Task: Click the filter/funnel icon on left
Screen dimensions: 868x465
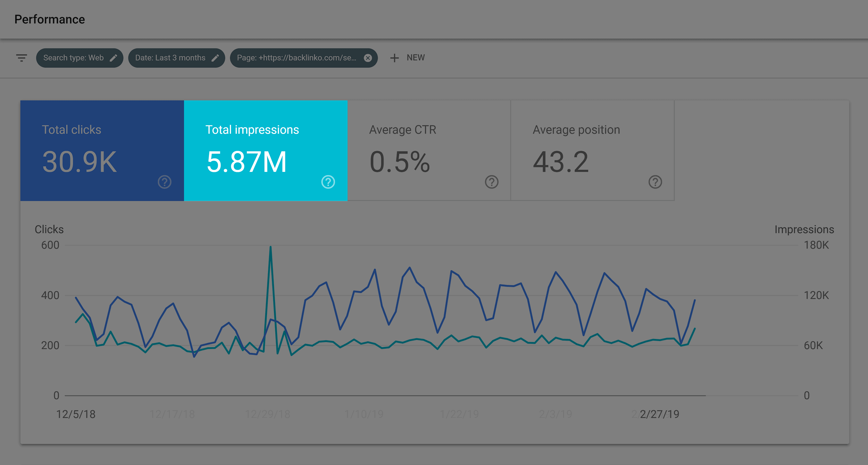Action: [21, 58]
